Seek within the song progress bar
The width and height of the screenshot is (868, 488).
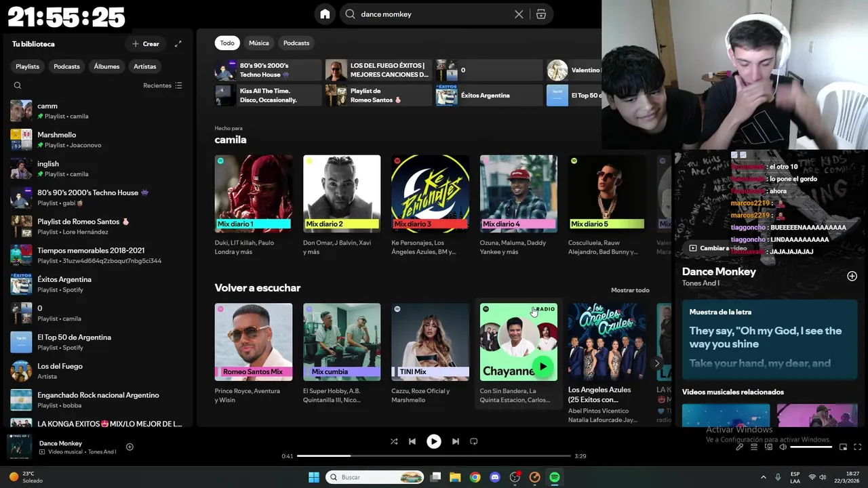tap(433, 456)
